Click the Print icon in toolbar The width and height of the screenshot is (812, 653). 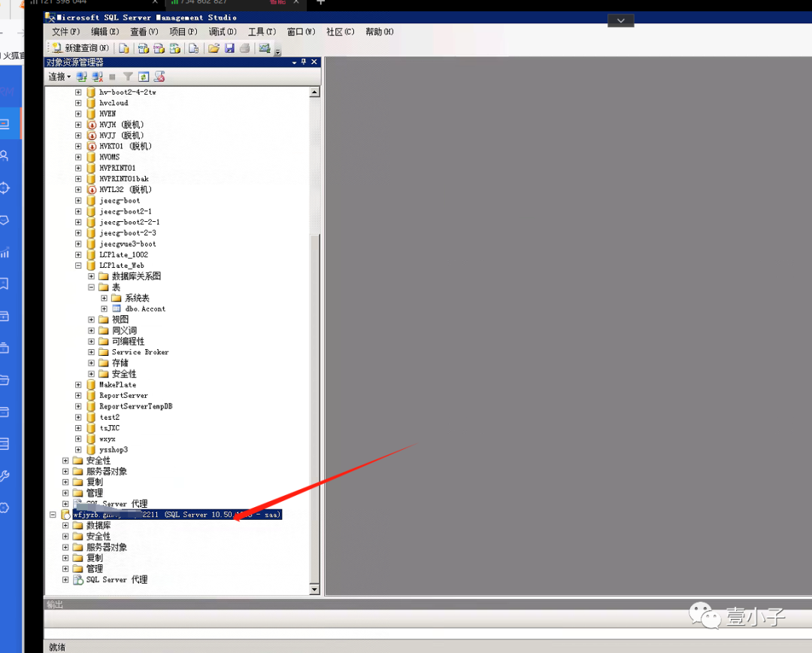[245, 48]
